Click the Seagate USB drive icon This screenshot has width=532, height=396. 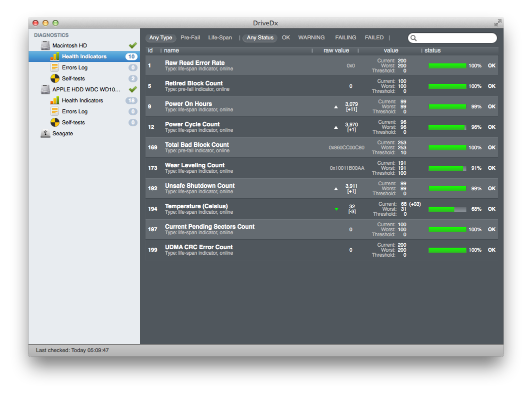[x=45, y=133]
